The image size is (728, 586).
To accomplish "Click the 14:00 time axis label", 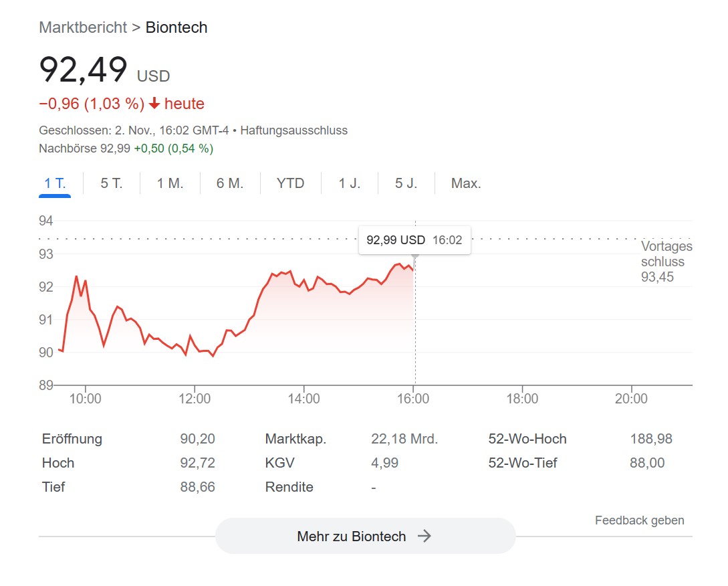I will point(304,399).
